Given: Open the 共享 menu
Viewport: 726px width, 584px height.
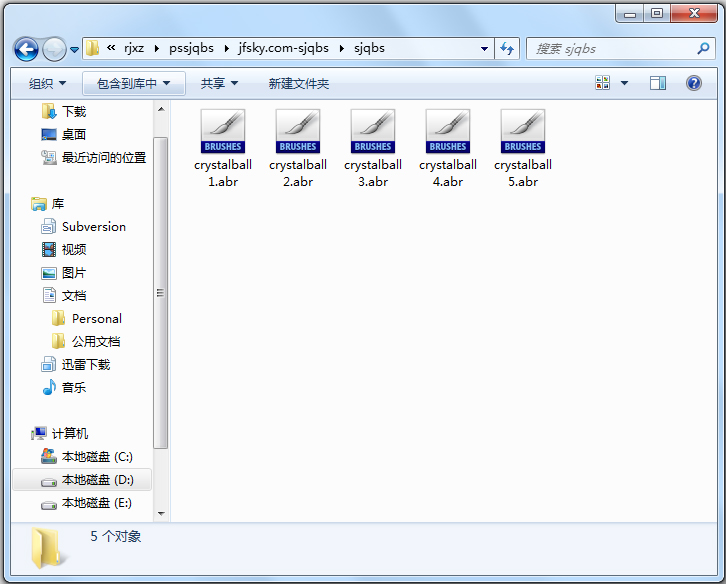Looking at the screenshot, I should click(219, 83).
